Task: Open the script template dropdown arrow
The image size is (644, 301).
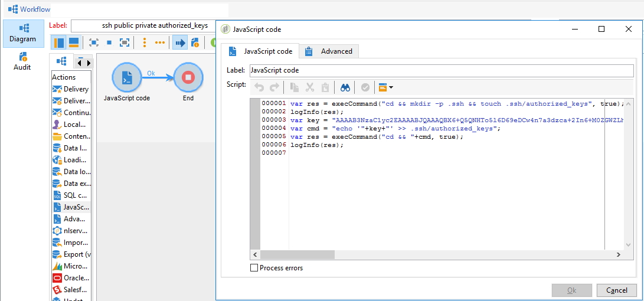Action: tap(391, 87)
